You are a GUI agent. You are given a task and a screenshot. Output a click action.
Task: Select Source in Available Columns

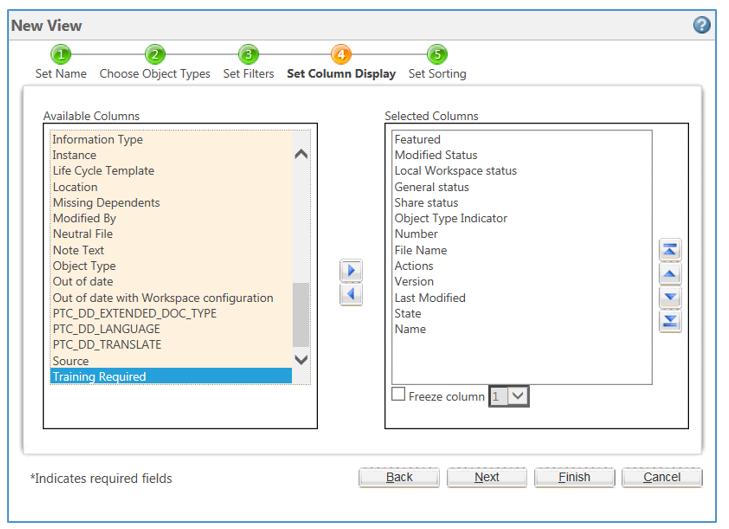click(171, 361)
